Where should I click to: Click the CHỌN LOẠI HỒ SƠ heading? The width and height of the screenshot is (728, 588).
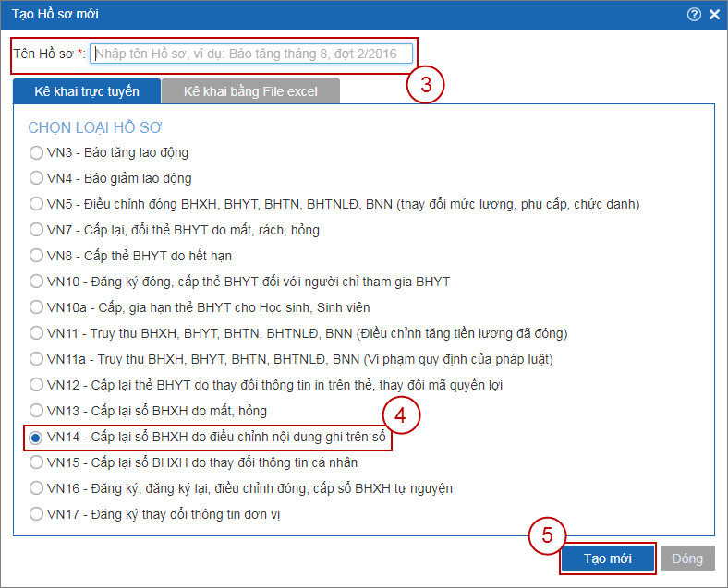click(95, 127)
